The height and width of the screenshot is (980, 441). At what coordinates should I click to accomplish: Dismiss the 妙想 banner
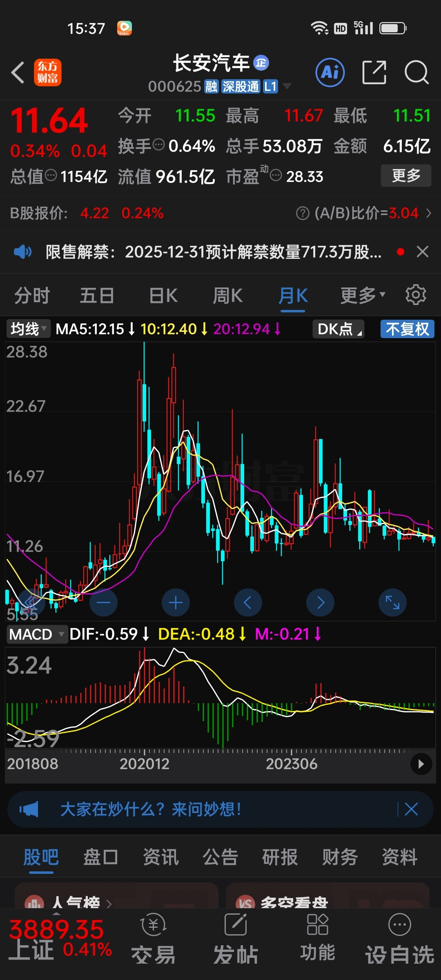click(x=411, y=809)
